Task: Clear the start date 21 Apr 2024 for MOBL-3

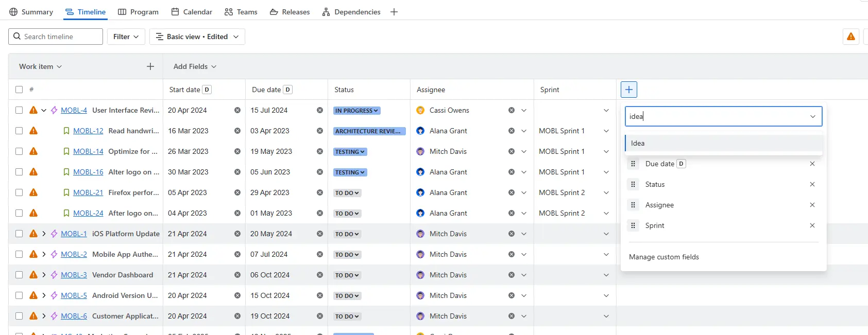Action: tap(237, 275)
